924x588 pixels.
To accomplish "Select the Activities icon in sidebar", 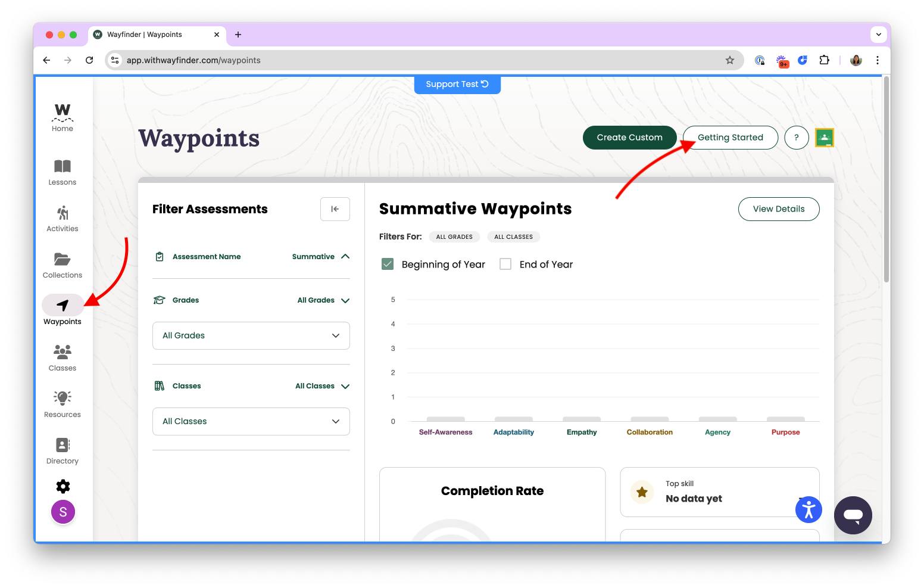I will (62, 219).
